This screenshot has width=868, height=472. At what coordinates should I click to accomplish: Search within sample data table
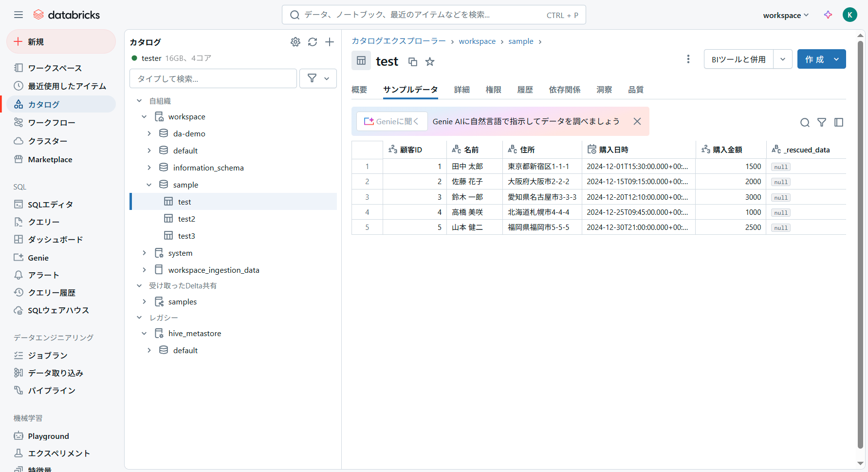pos(805,122)
